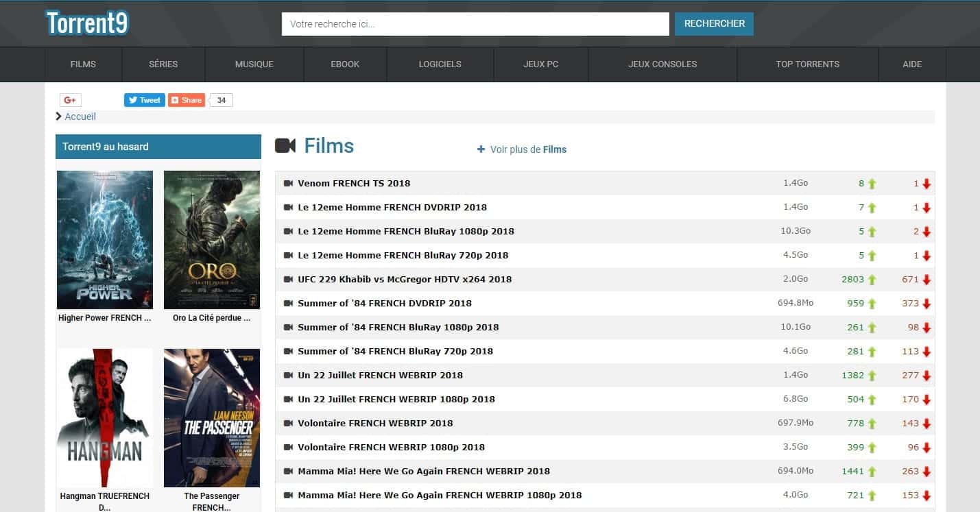
Task: Open the SÉRIES menu item
Action: click(163, 64)
